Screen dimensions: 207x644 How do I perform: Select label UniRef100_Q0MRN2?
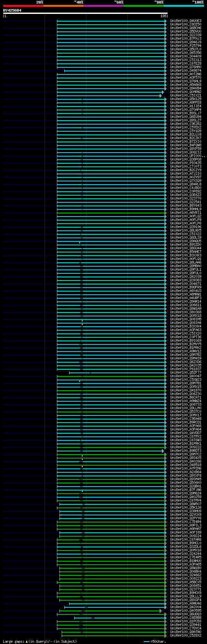(x=186, y=92)
